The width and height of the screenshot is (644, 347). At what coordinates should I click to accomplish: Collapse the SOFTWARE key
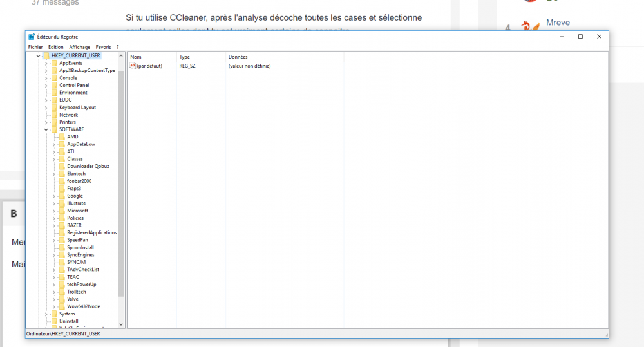click(46, 129)
